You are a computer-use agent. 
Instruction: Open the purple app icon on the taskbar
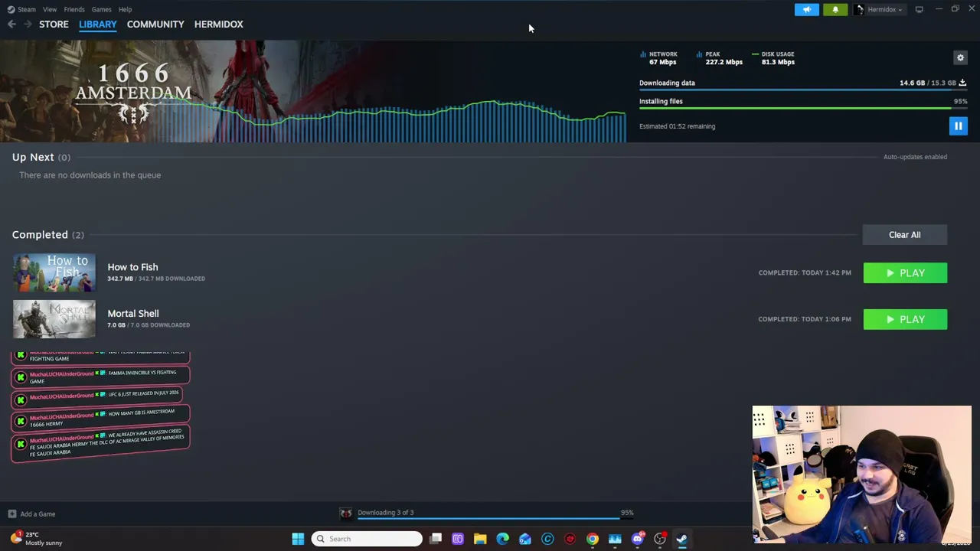[x=458, y=539]
